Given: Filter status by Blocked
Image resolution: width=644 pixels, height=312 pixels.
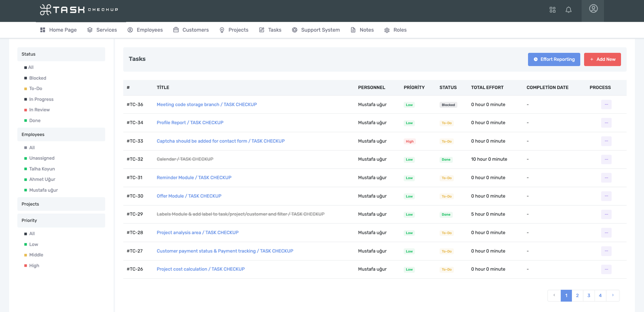Looking at the screenshot, I should (x=37, y=78).
